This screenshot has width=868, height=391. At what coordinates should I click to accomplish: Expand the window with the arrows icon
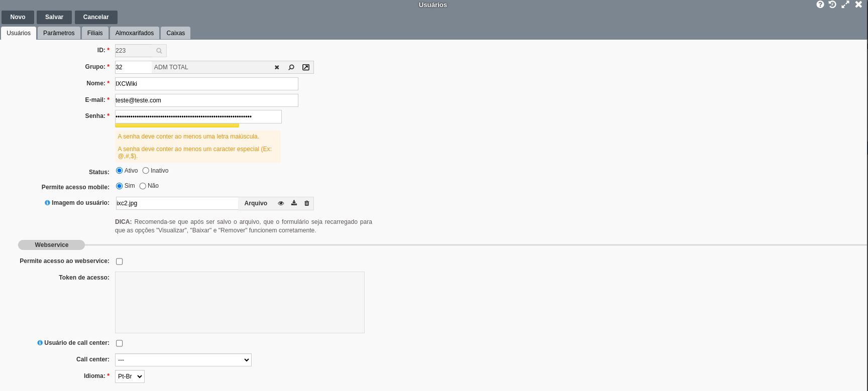coord(845,5)
